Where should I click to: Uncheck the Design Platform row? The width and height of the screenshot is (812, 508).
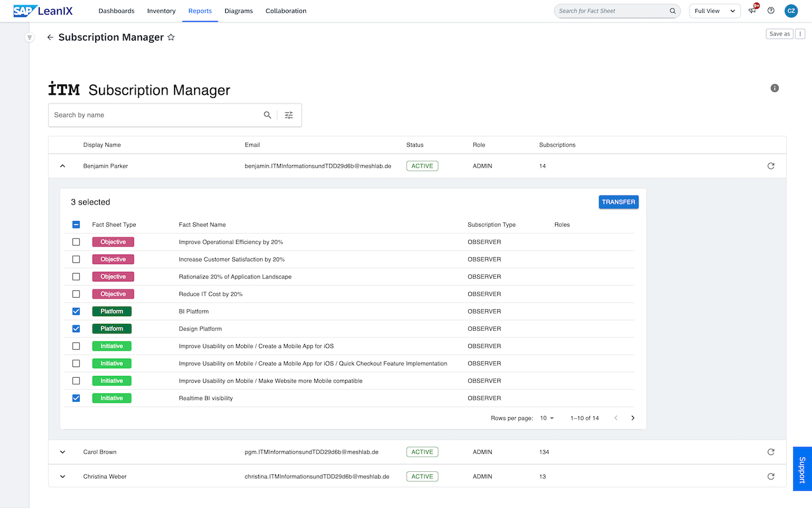[x=76, y=329]
